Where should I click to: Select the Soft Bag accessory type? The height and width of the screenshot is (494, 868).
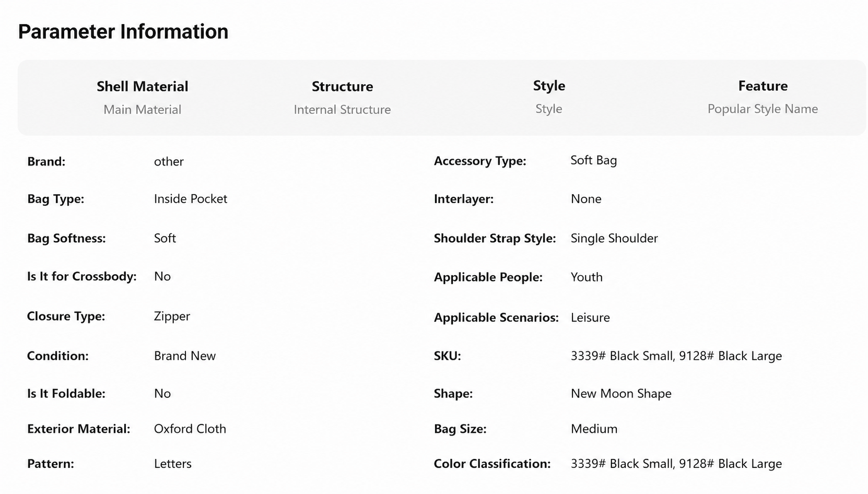(593, 160)
